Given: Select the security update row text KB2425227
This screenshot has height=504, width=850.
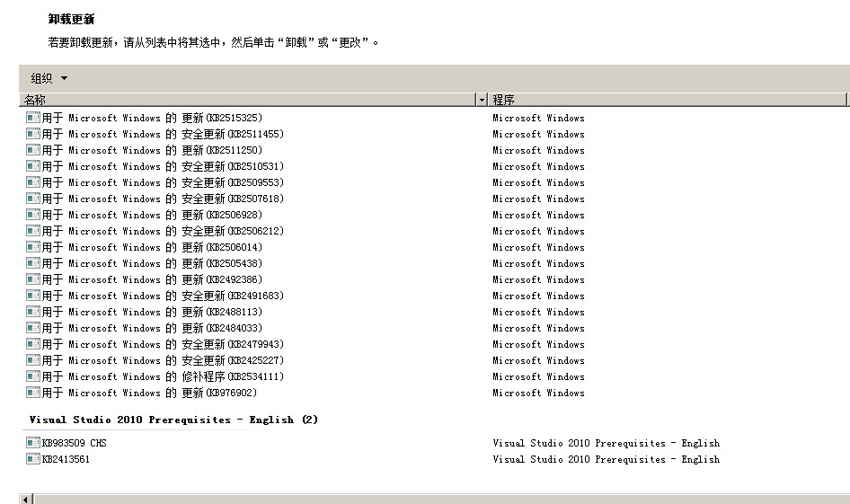Looking at the screenshot, I should pyautogui.click(x=164, y=361).
